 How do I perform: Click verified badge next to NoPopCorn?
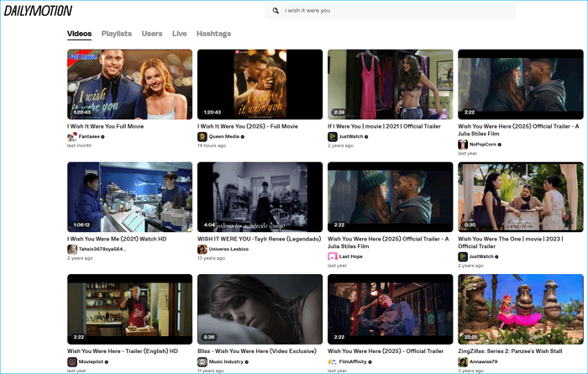(x=500, y=145)
